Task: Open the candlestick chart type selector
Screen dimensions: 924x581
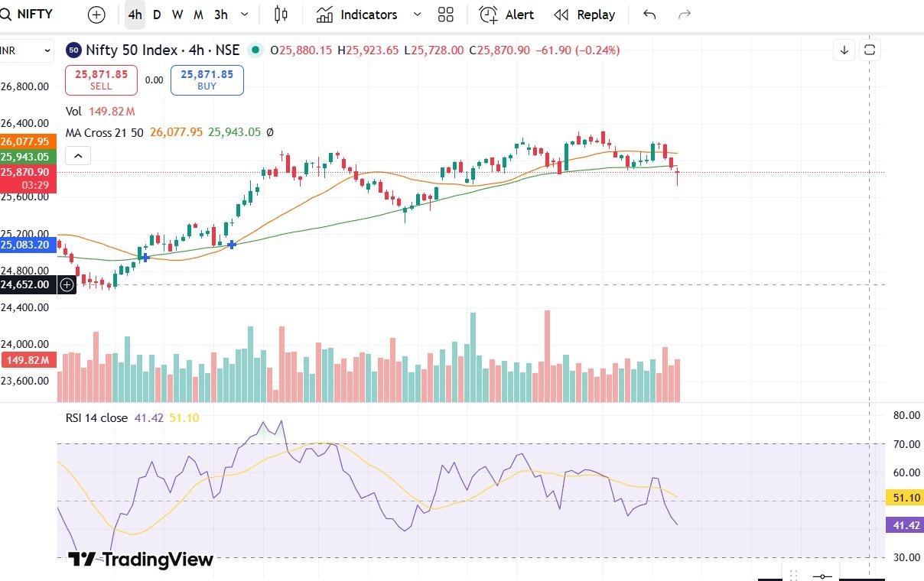Action: 281,15
